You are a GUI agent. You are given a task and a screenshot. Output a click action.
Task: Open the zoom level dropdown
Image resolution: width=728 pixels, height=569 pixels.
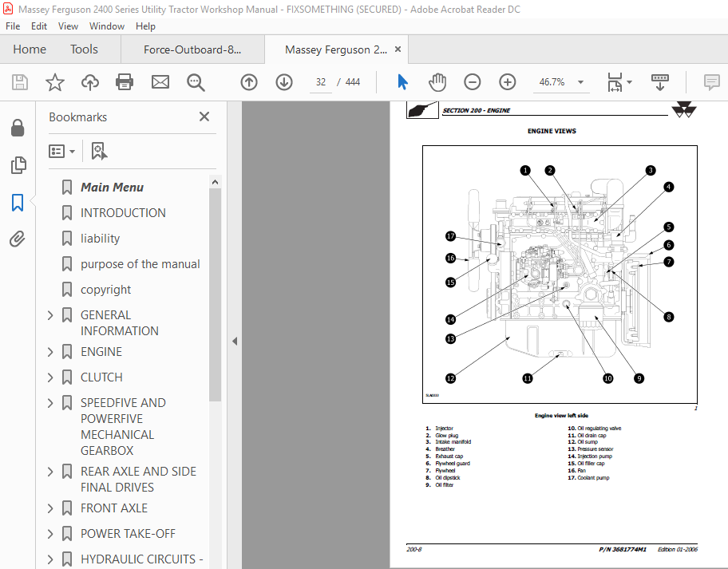[580, 82]
